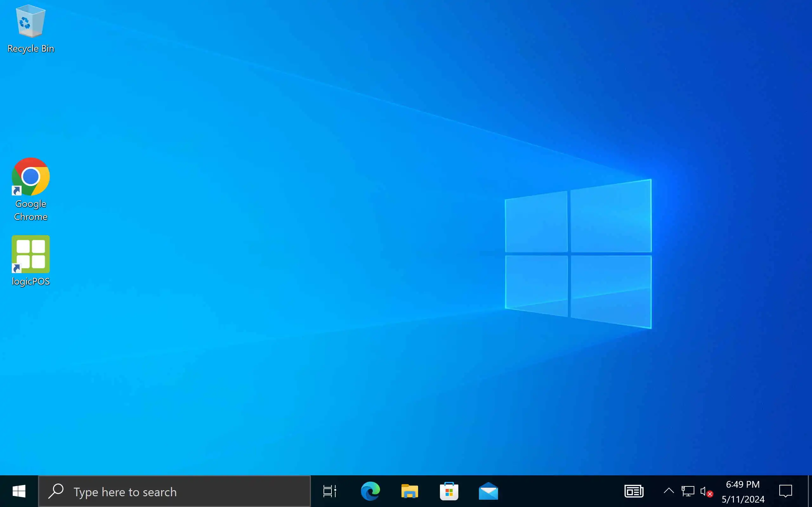This screenshot has height=507, width=812.
Task: Open the Action Center notifications icon
Action: 785,491
